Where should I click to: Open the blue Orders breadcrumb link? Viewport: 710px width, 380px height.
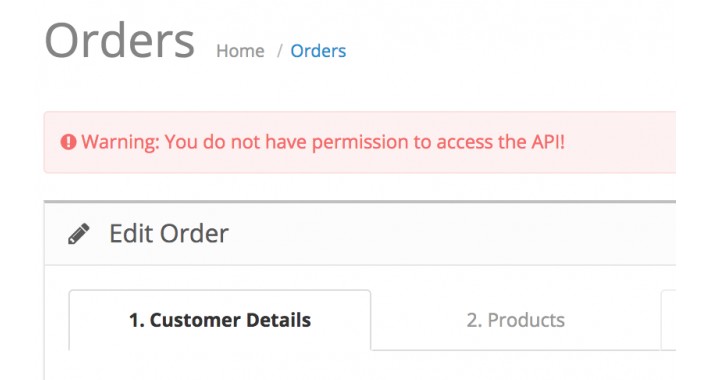pyautogui.click(x=318, y=51)
